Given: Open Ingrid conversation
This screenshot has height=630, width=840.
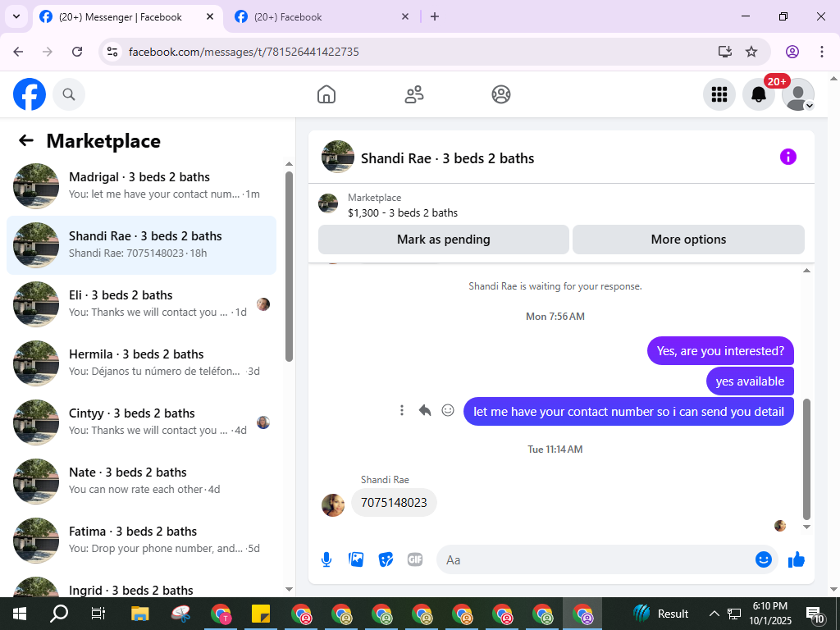Looking at the screenshot, I should point(141,587).
